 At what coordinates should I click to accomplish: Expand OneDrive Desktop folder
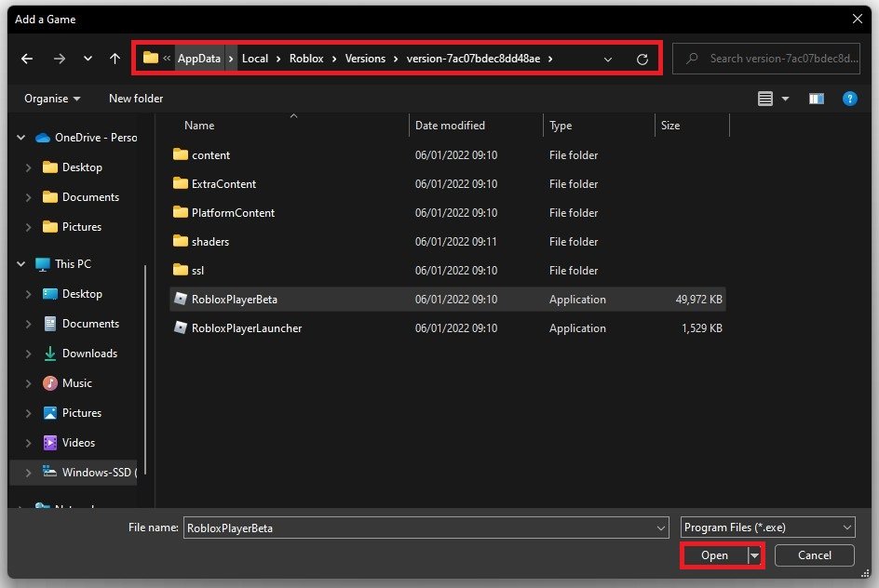(28, 167)
